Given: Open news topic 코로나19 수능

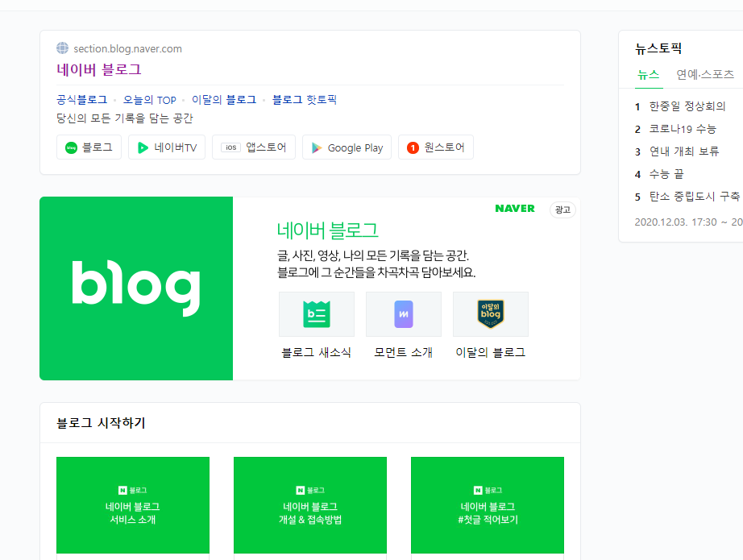Looking at the screenshot, I should [683, 129].
